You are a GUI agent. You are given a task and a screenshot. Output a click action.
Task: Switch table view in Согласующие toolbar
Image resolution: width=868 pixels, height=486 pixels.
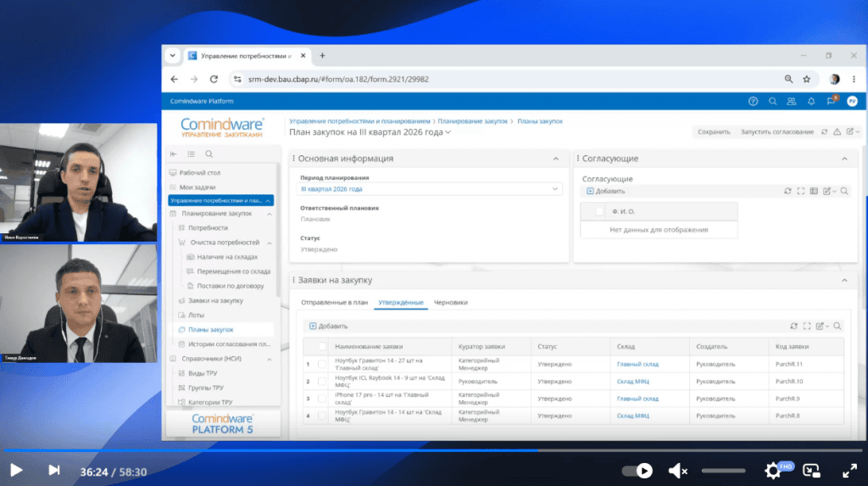[x=814, y=191]
